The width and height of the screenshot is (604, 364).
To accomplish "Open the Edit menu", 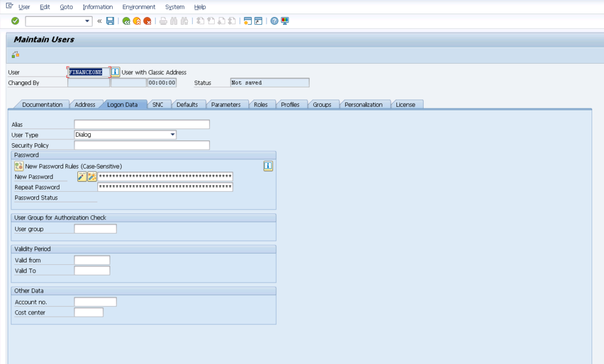I will [45, 7].
